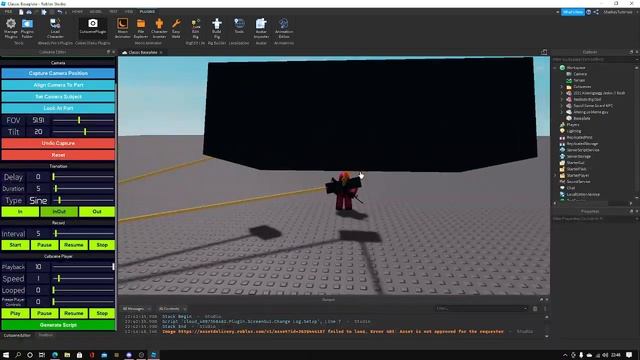Open taskbar search magnifier
This screenshot has height=360, width=640.
18,355
